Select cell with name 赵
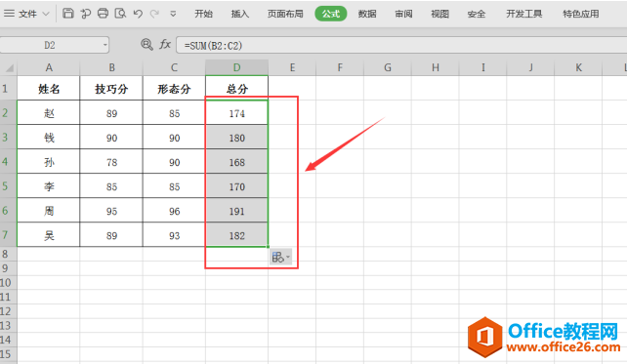This screenshot has width=627, height=364. point(49,113)
